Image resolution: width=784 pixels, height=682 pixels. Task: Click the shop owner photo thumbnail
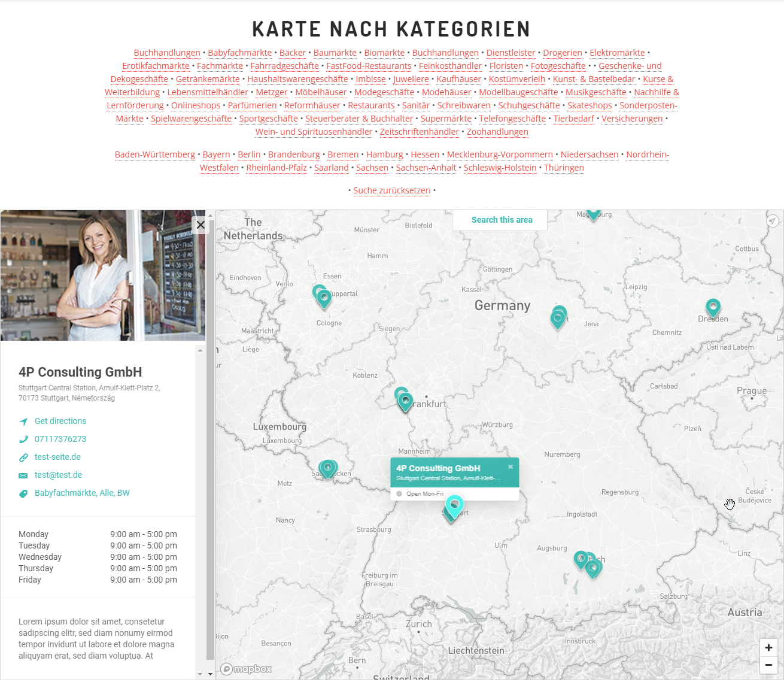pos(103,275)
